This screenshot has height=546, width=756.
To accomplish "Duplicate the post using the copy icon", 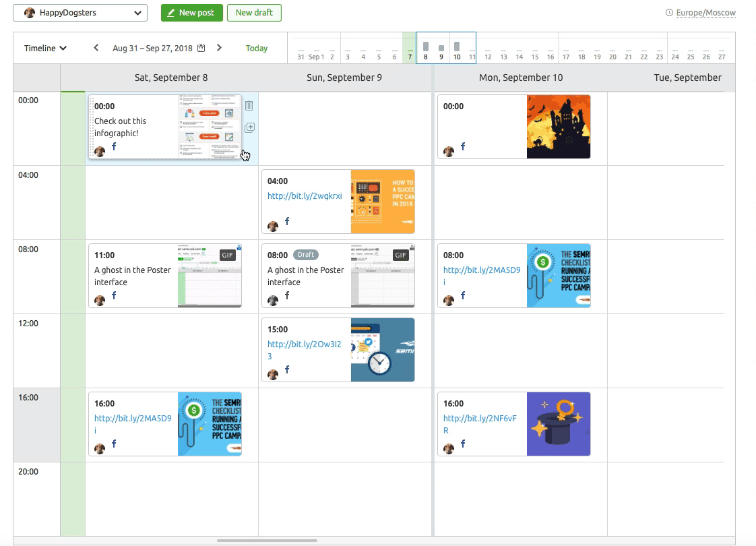I will click(249, 127).
